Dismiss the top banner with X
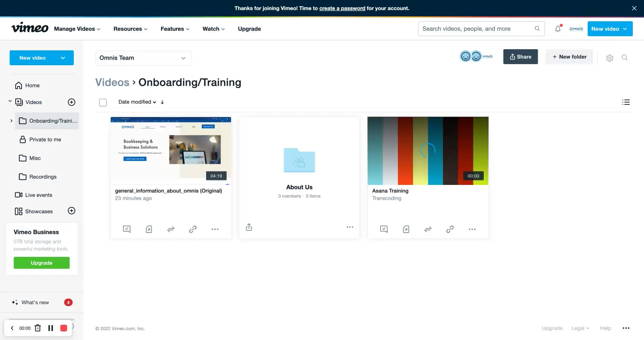Image resolution: width=644 pixels, height=340 pixels. 634,8
